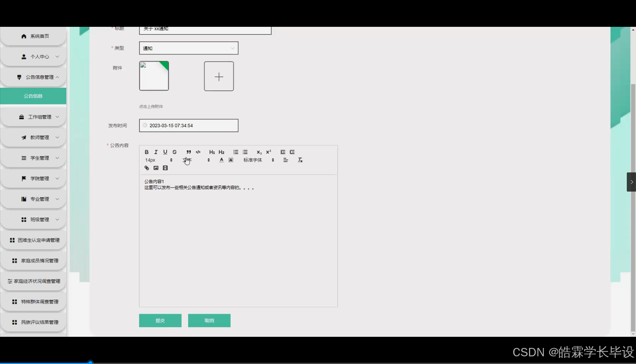
Task: Insert a blockquote in the announcement content
Action: (189, 152)
